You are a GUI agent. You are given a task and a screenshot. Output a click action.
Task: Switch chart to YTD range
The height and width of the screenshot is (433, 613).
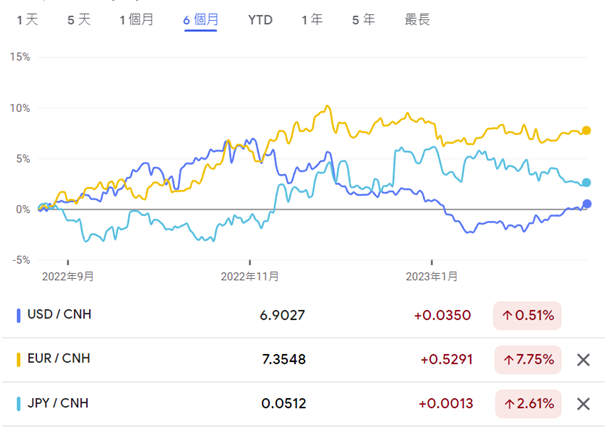[x=261, y=19]
